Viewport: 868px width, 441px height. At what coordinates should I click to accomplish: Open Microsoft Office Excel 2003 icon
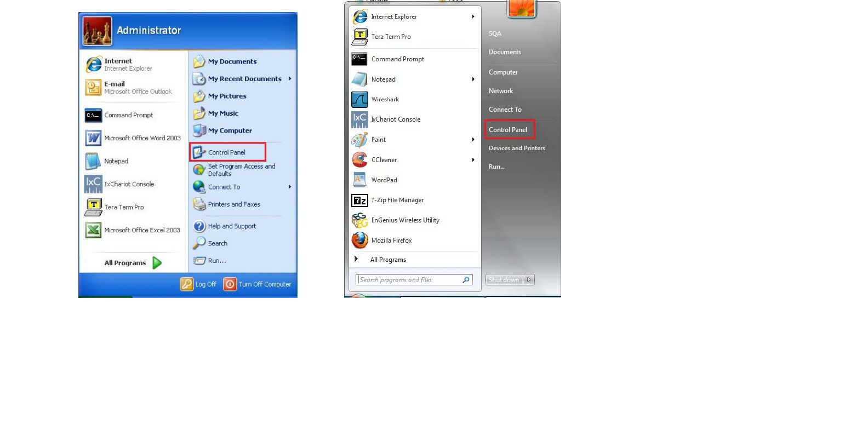click(x=93, y=230)
